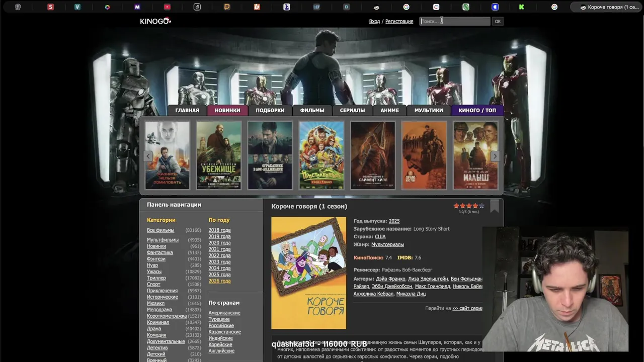Open the Храм костей poster
This screenshot has height=362, width=644.
424,155
